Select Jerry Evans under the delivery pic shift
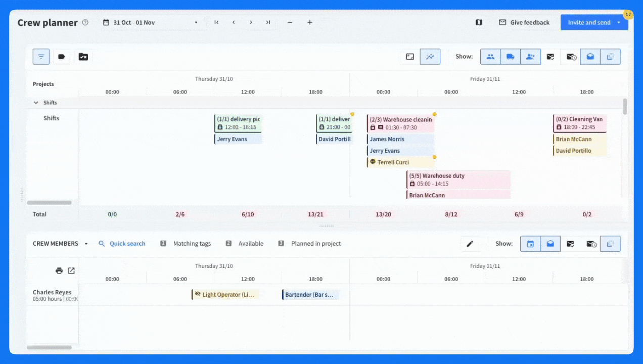This screenshot has height=364, width=643. coord(238,139)
